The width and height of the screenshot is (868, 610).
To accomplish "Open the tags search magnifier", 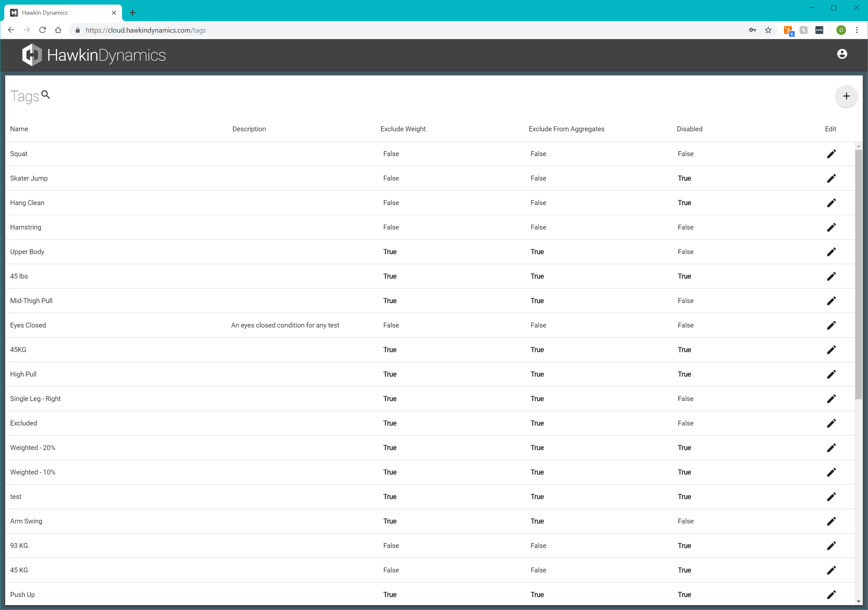I will [46, 94].
